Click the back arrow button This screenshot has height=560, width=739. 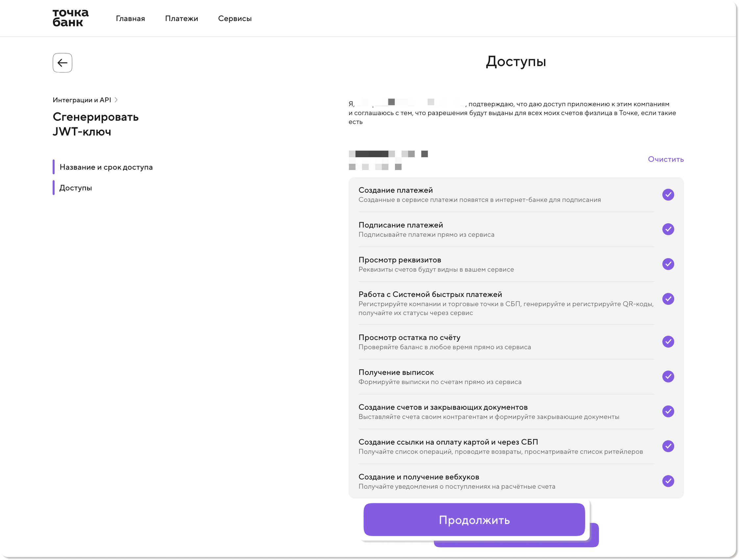click(62, 63)
